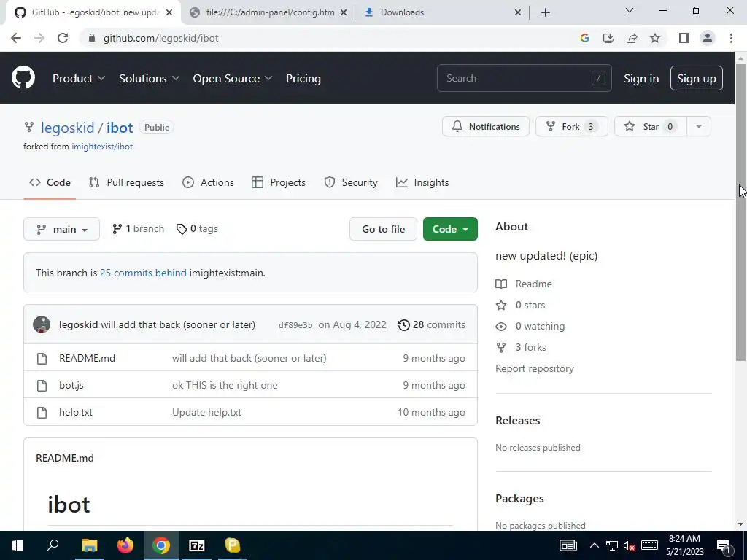Go to the Security tab
The height and width of the screenshot is (560, 747).
(x=351, y=183)
